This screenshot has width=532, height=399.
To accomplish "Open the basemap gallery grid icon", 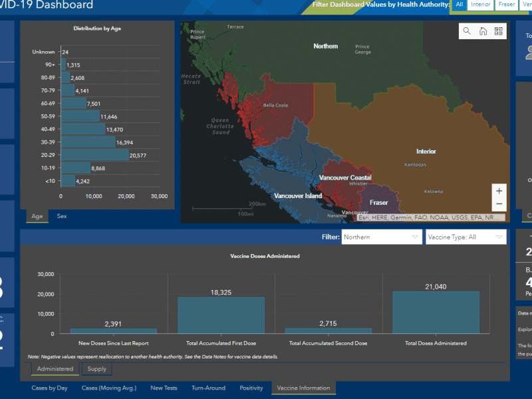I will click(499, 31).
